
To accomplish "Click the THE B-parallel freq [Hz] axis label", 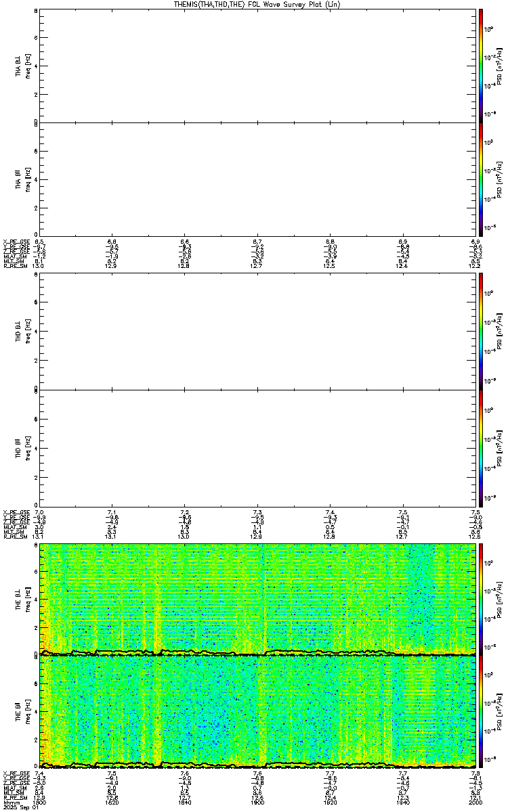I will pos(28,711).
